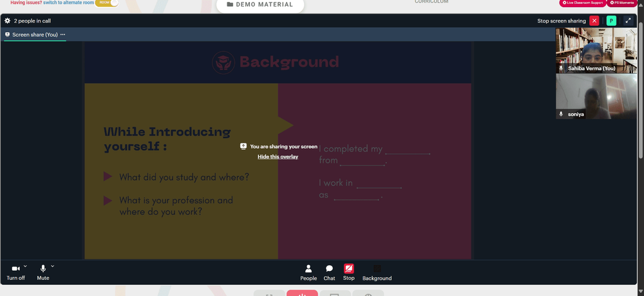
Task: Open the Chat panel
Action: click(329, 273)
